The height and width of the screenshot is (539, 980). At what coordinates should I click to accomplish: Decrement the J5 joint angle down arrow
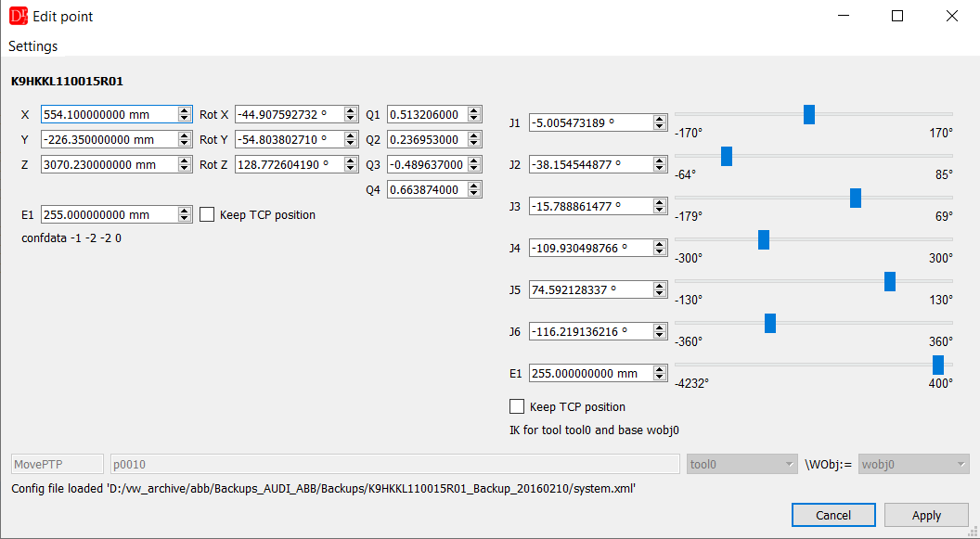coord(660,293)
